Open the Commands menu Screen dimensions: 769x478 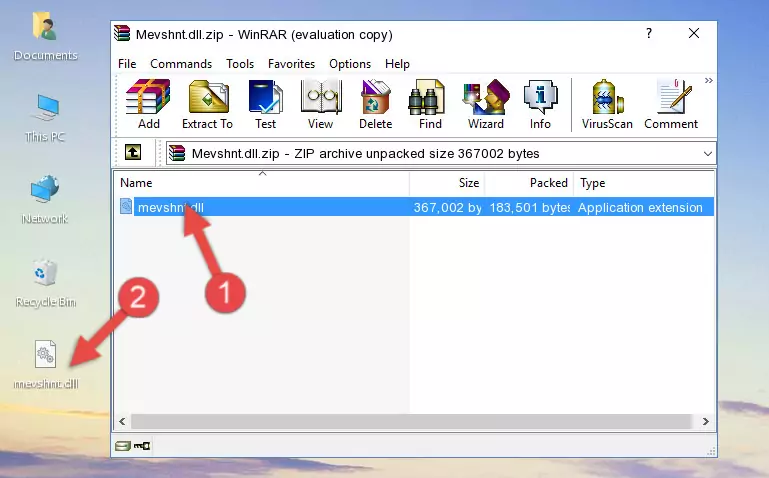(x=181, y=64)
